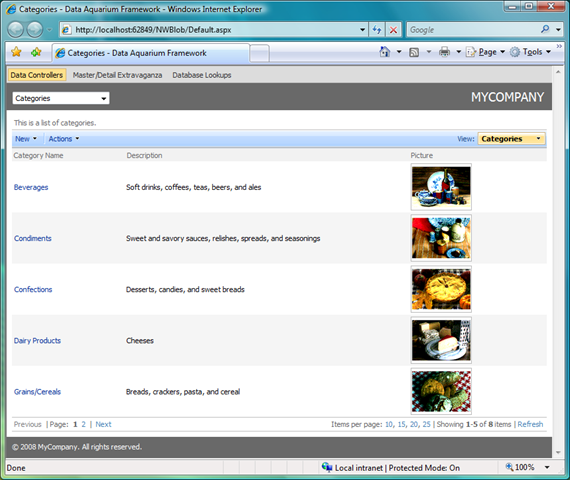Click the Add to Favorites icon
Viewport: 570px width, 480px height.
pos(36,52)
